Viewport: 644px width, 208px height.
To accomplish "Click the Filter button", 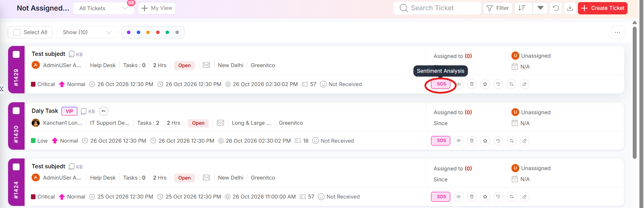I will 498,8.
